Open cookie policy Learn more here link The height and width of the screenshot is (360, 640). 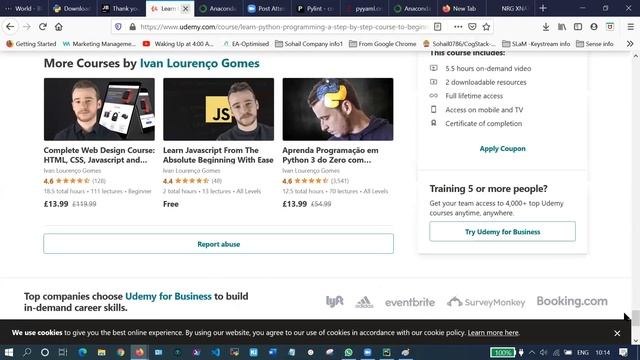coord(493,333)
